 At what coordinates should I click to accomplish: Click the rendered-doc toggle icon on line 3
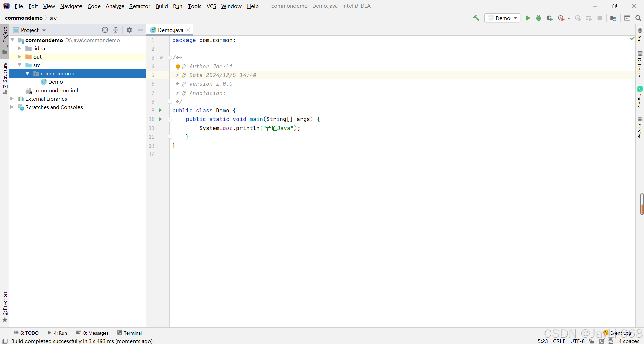(x=161, y=58)
